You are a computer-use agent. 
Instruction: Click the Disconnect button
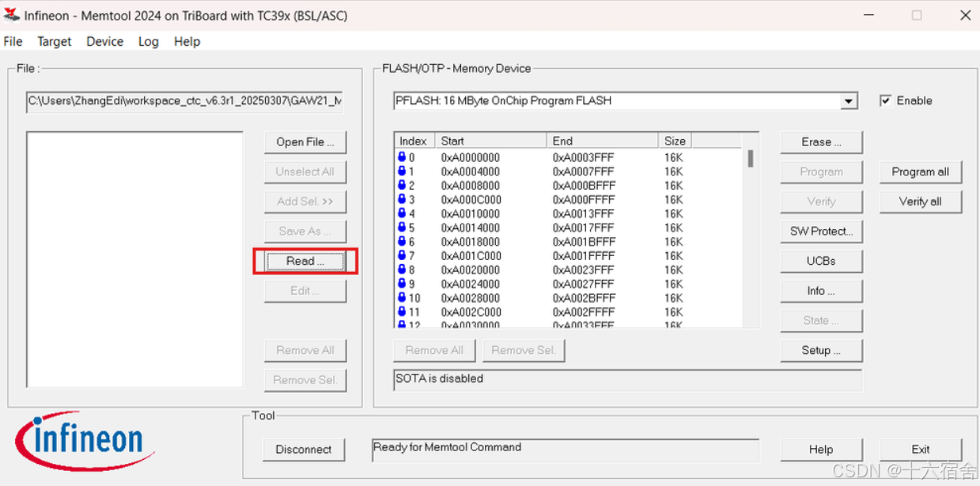[304, 450]
